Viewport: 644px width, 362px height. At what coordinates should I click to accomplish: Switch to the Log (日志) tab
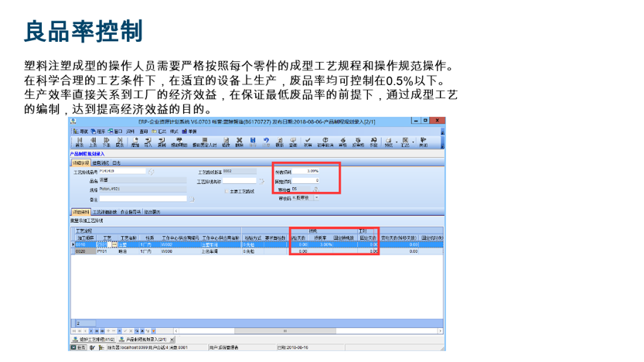pyautogui.click(x=116, y=162)
